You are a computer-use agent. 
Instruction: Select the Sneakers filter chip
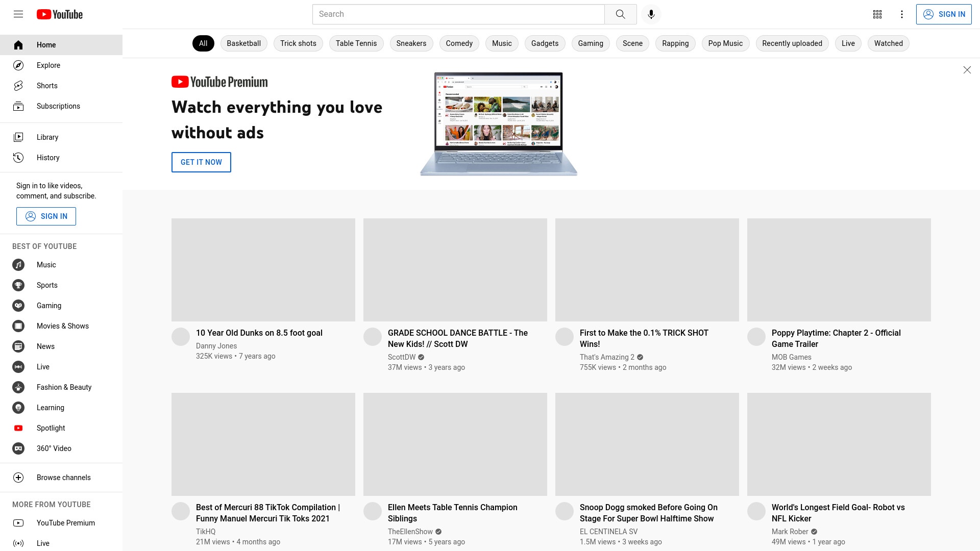coord(411,43)
